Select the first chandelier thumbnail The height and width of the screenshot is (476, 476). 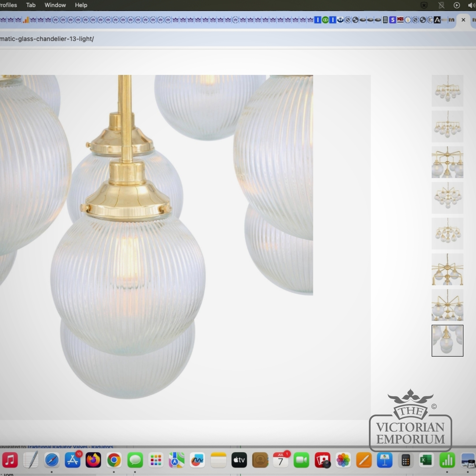447,91
